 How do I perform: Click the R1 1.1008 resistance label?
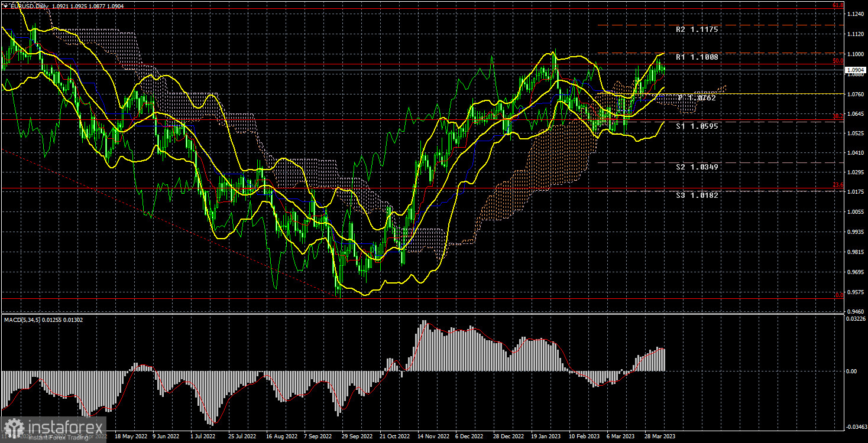coord(698,57)
